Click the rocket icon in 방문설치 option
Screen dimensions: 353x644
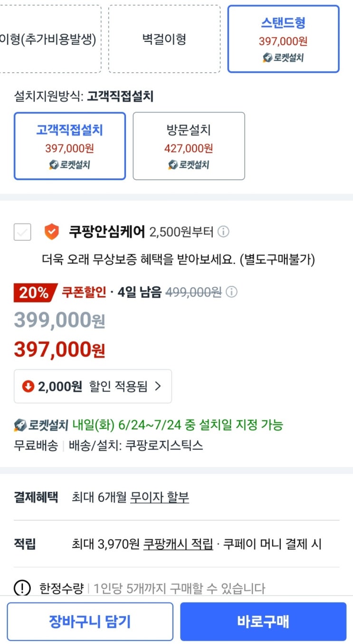pyautogui.click(x=173, y=165)
